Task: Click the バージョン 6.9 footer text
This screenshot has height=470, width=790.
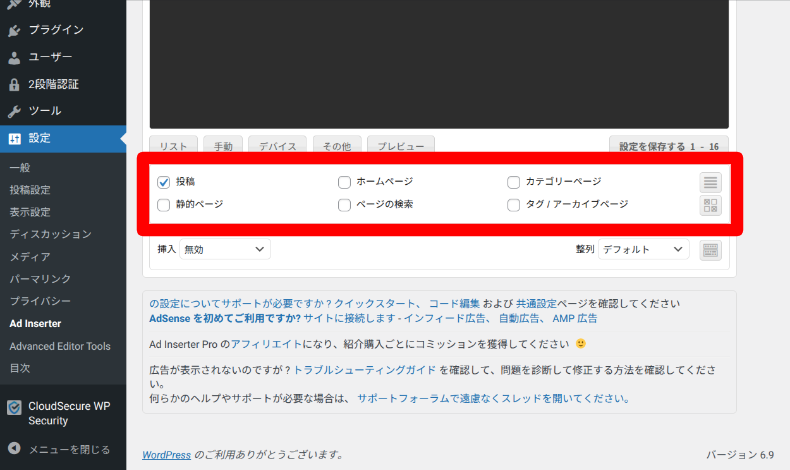Action: [740, 455]
